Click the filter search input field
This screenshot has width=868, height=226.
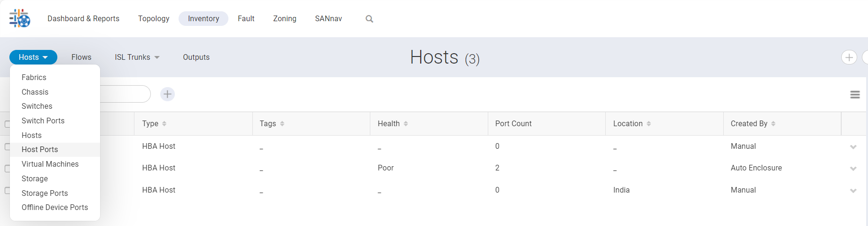coord(125,94)
